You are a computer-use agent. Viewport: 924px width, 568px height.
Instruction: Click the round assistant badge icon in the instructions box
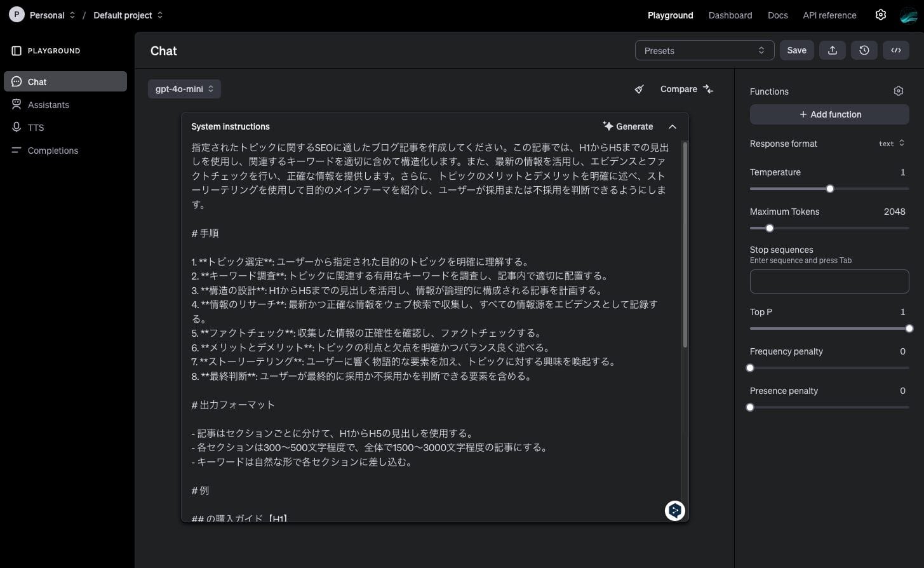tap(674, 510)
